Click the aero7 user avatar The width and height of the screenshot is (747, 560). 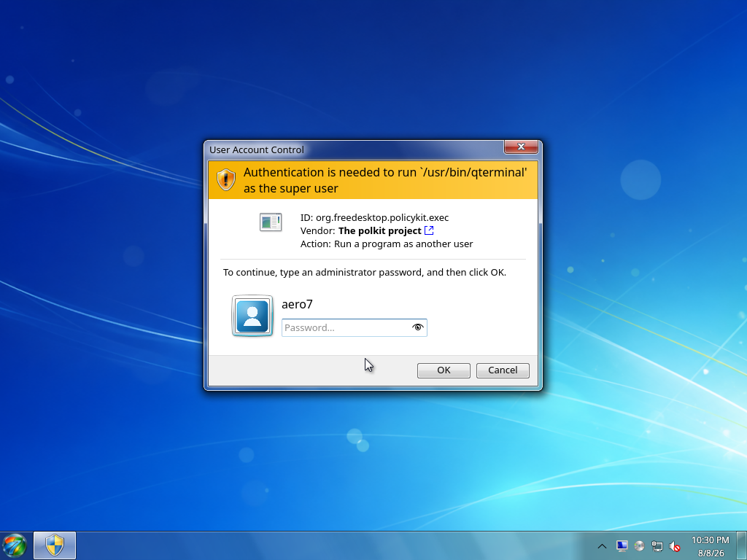(x=252, y=316)
